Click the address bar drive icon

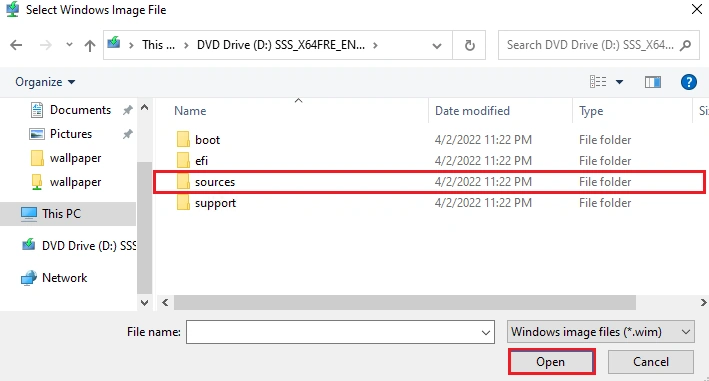coord(114,44)
